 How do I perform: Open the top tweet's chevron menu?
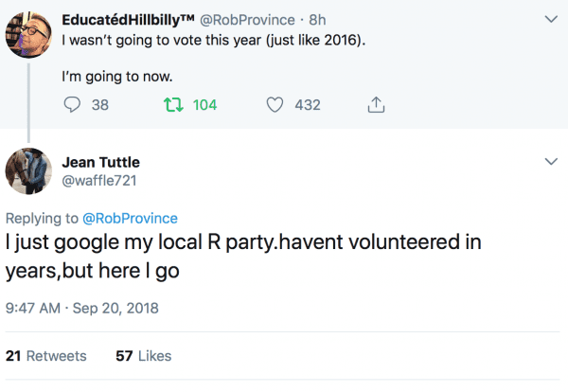(x=551, y=19)
